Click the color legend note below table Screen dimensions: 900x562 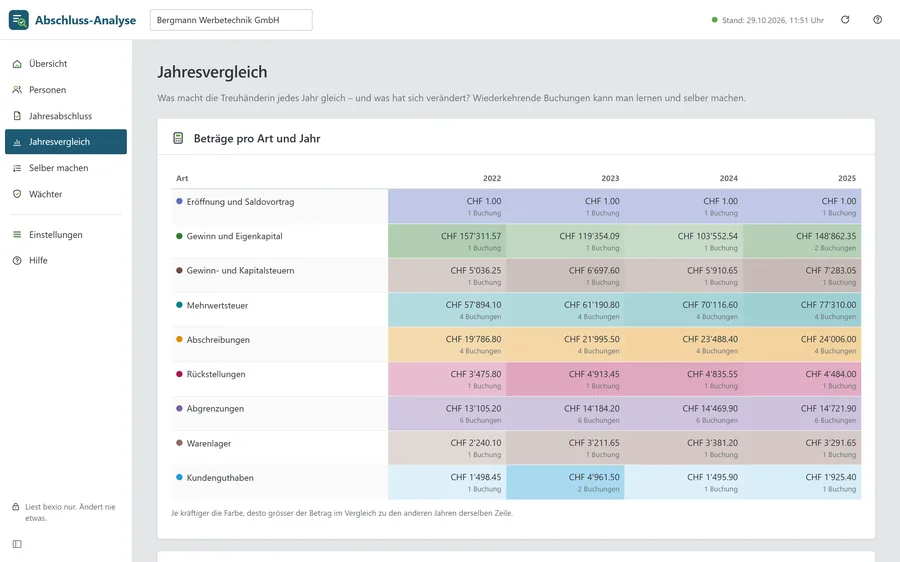click(342, 513)
